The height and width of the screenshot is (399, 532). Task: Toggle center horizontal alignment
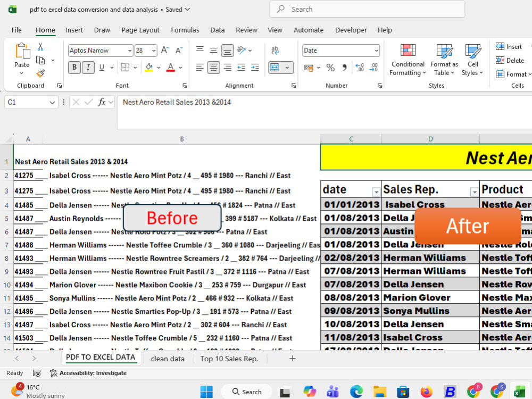point(213,68)
